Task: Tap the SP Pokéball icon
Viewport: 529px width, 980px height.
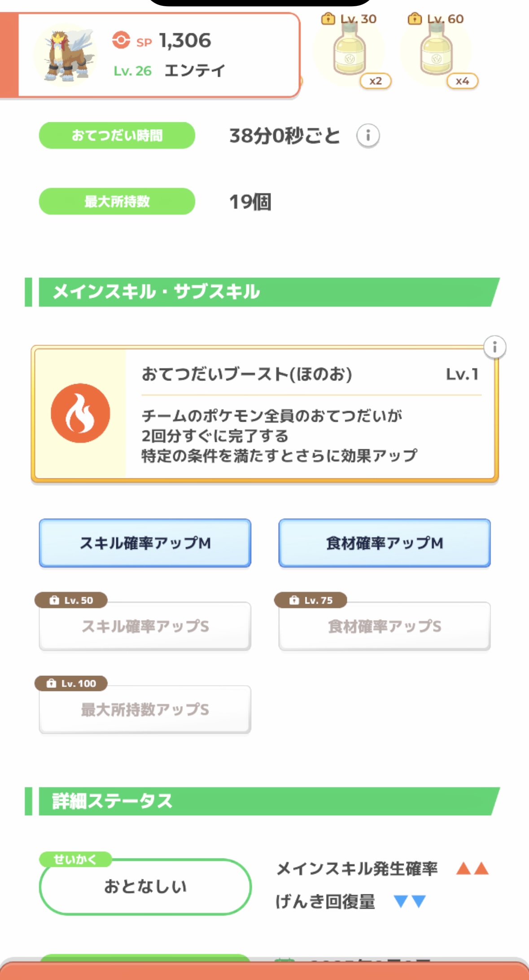Action: (121, 40)
